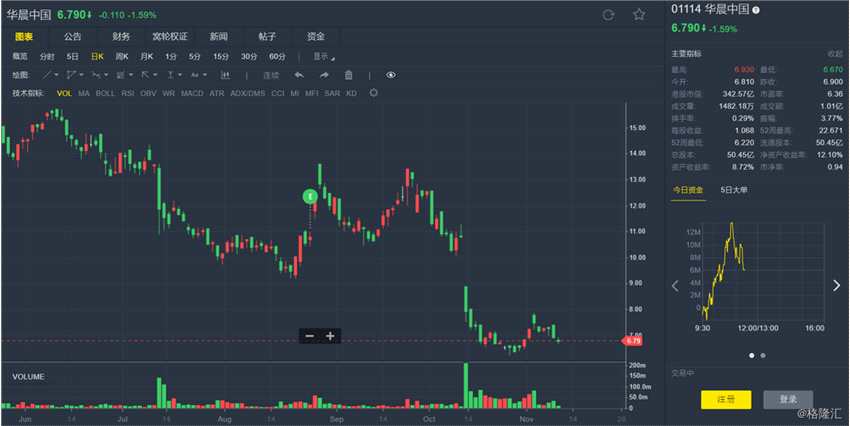The height and width of the screenshot is (426, 850).
Task: Go to previous panel with left chevron
Action: (675, 286)
